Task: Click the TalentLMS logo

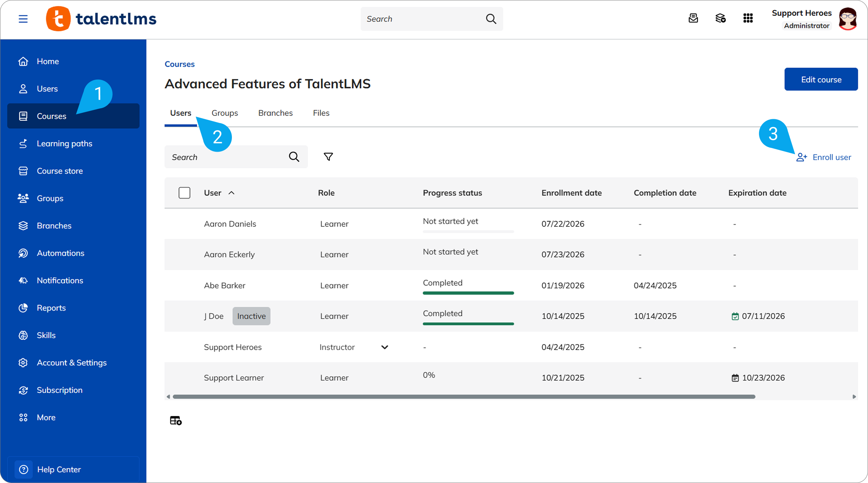Action: click(101, 19)
